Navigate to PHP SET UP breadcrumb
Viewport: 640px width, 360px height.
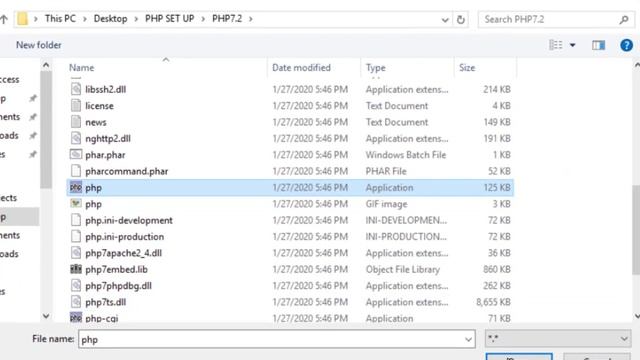pos(169,19)
